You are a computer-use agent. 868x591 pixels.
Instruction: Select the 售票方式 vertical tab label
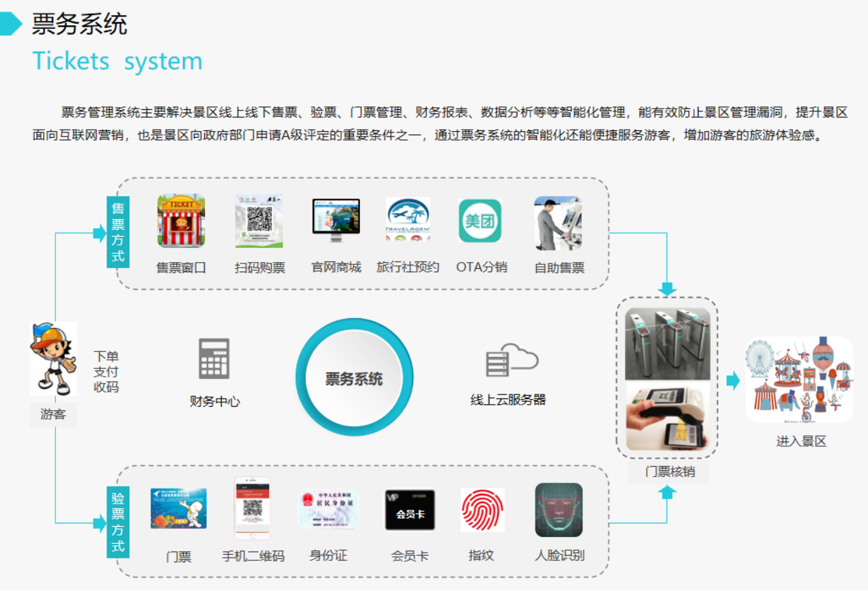click(118, 232)
